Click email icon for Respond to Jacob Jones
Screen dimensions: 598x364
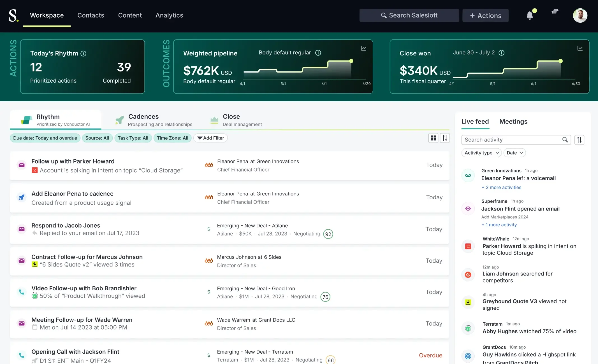(22, 229)
